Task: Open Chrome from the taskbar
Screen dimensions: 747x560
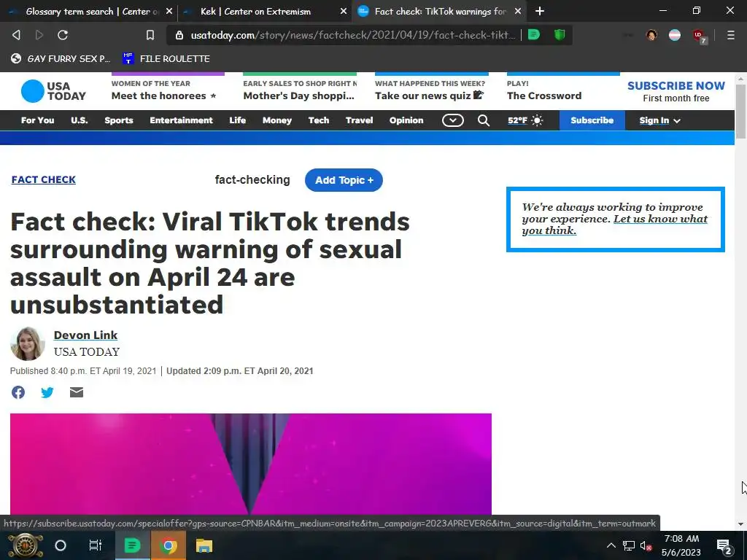Action: [169, 545]
